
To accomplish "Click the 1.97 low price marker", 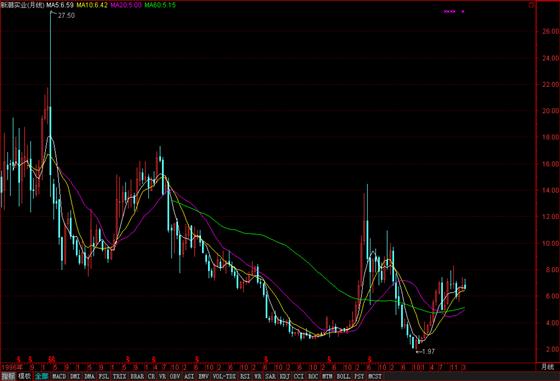I will coord(428,351).
